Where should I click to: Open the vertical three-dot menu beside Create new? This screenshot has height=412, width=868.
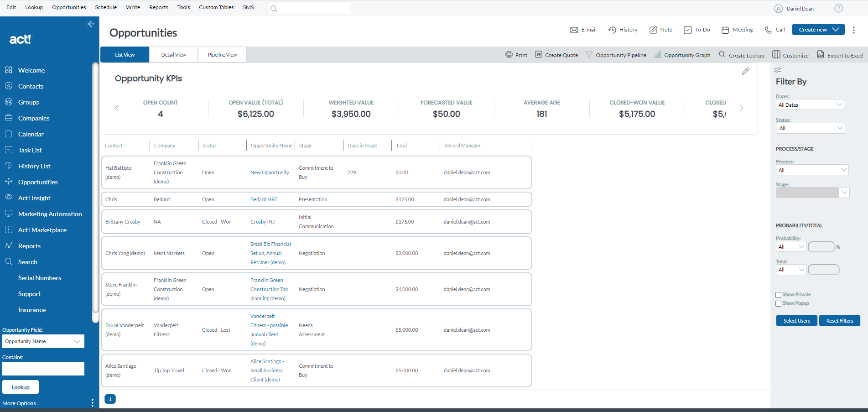854,30
